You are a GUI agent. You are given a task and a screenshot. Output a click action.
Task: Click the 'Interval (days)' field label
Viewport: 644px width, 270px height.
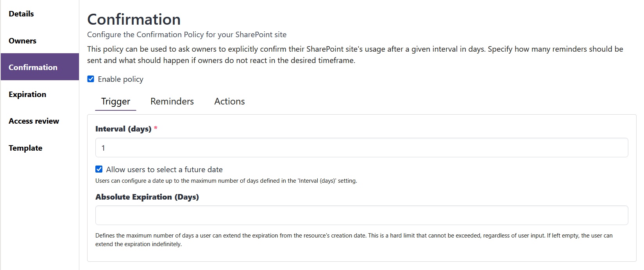click(x=123, y=129)
